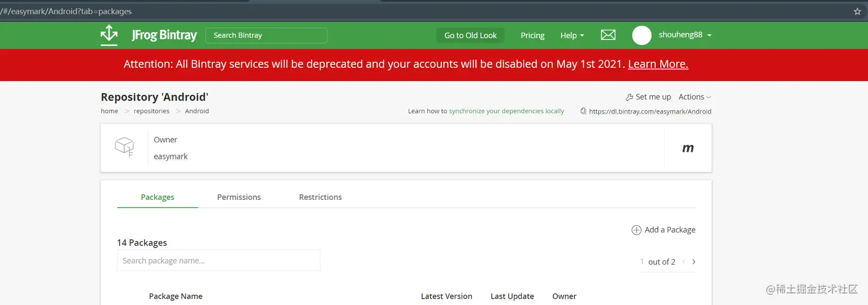The width and height of the screenshot is (868, 305).
Task: Click the repositories breadcrumb
Action: click(x=152, y=111)
